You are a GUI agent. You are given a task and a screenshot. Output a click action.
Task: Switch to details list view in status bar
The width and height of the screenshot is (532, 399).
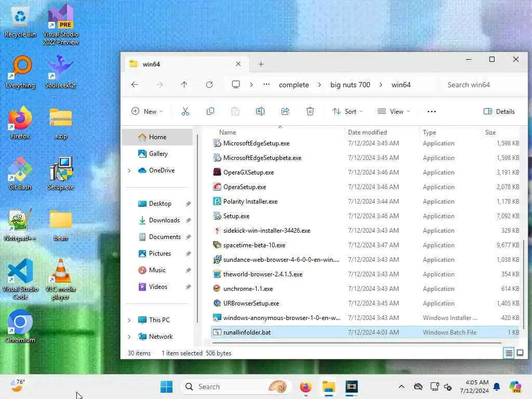tap(509, 353)
